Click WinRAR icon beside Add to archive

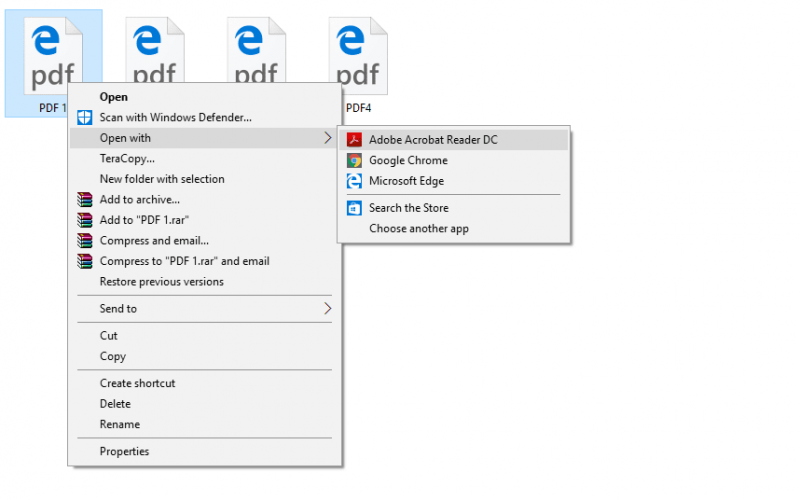(x=85, y=199)
